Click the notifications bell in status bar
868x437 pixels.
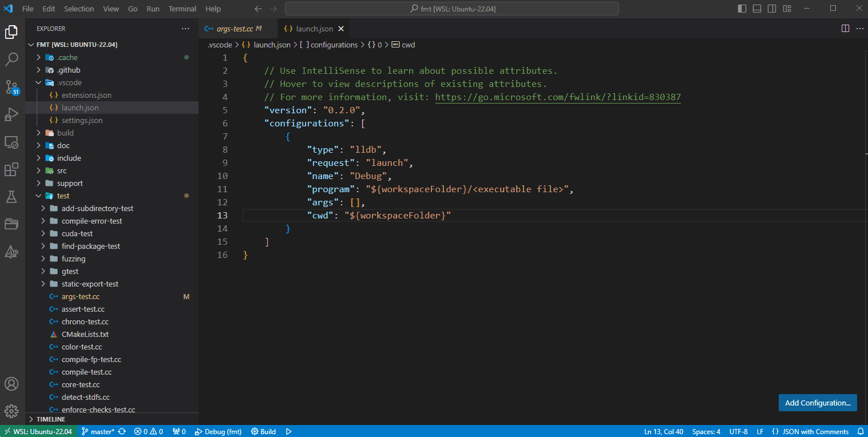click(x=862, y=431)
